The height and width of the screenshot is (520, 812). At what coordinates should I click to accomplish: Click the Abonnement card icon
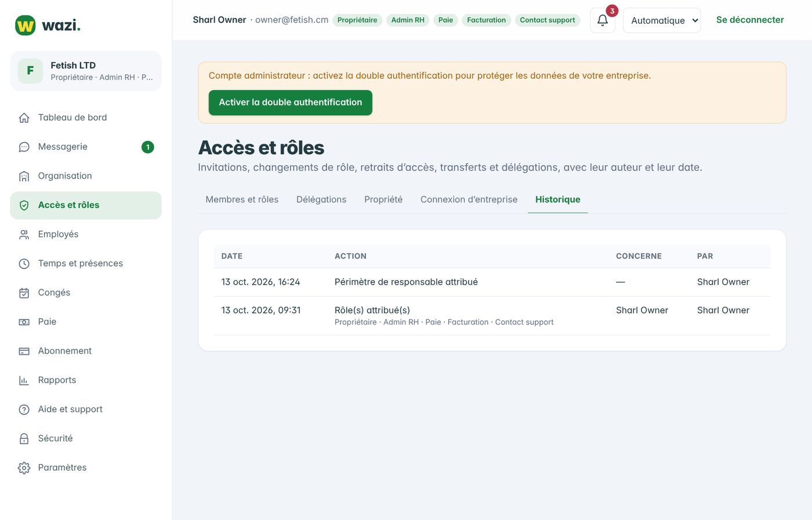[x=24, y=351]
